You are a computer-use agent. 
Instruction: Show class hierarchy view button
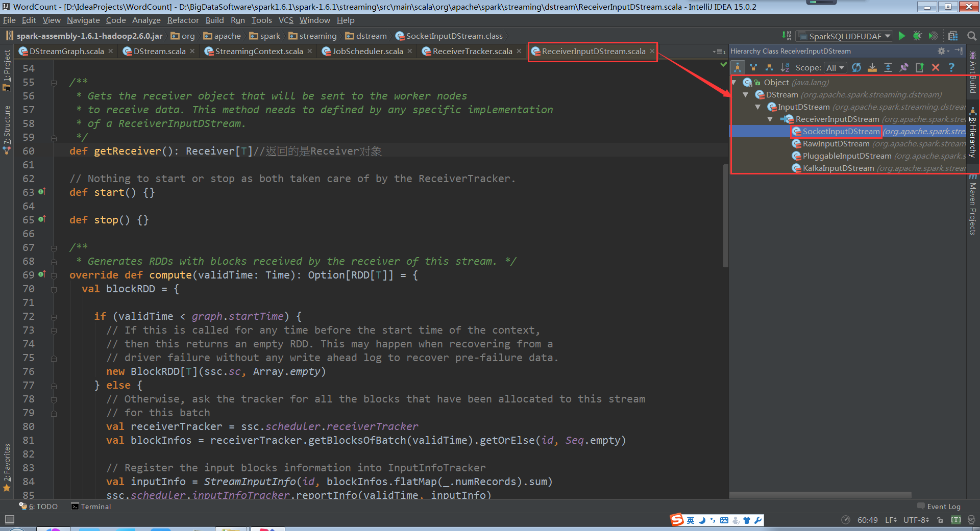tap(738, 67)
